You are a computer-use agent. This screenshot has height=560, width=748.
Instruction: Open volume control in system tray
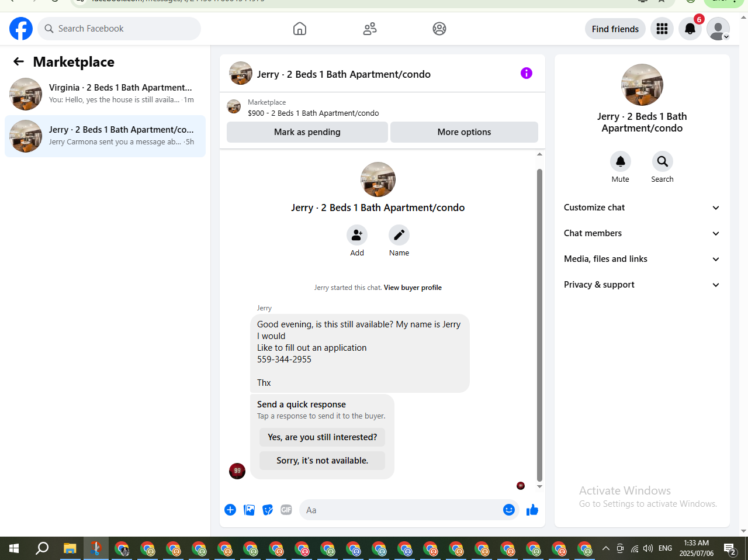click(x=648, y=548)
